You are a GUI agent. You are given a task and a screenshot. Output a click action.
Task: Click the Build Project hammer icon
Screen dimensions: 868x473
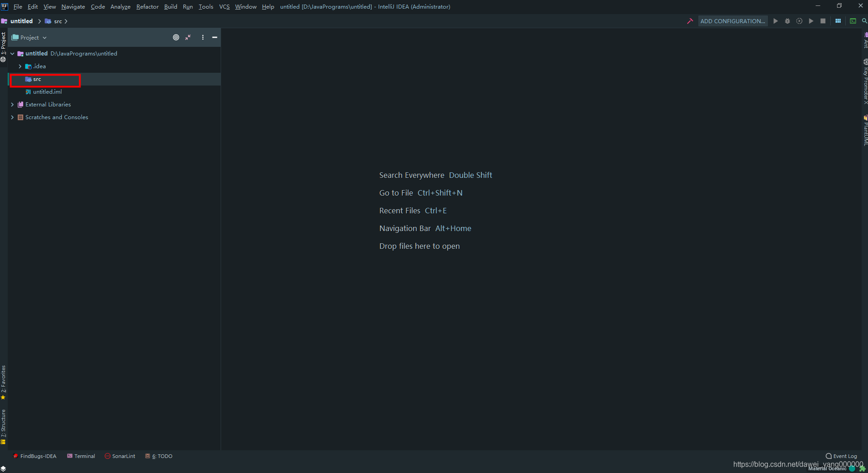(x=690, y=21)
